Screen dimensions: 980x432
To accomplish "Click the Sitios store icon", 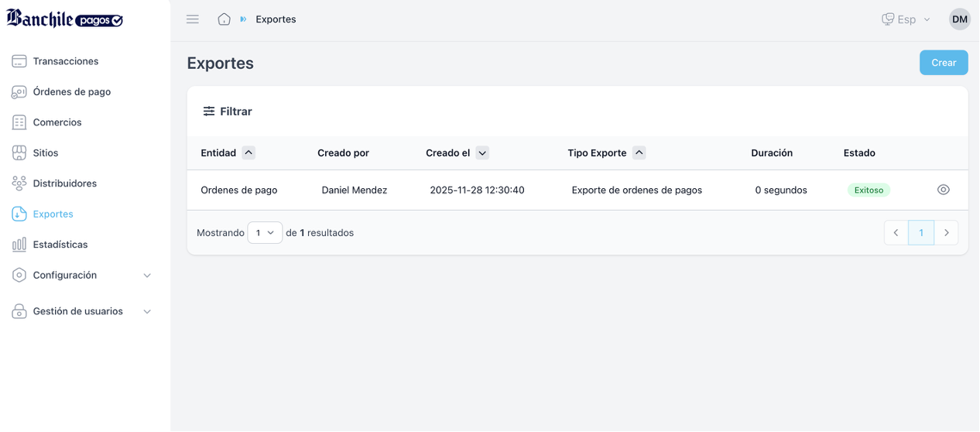I will pos(19,153).
